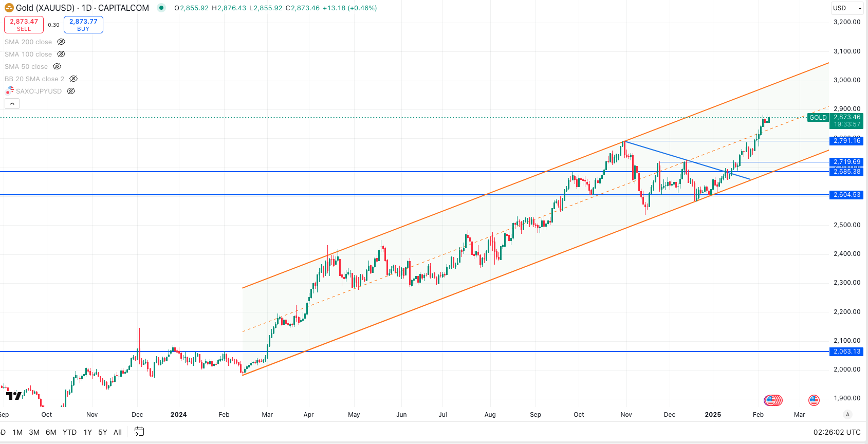Select the 1M time range
This screenshot has height=444, width=868.
[17, 432]
